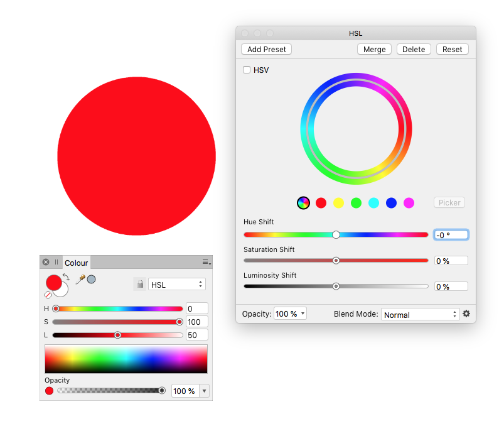
Task: Click the Picker button
Action: pyautogui.click(x=449, y=203)
